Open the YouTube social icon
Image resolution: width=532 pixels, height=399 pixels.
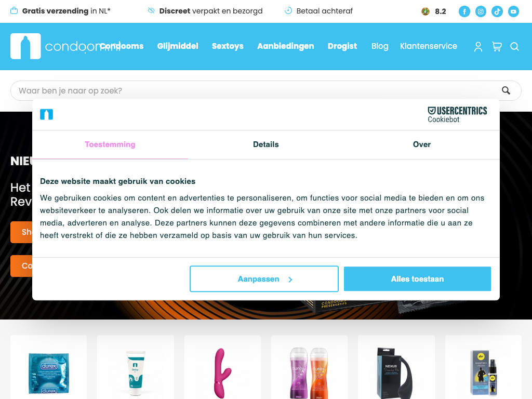tap(513, 11)
